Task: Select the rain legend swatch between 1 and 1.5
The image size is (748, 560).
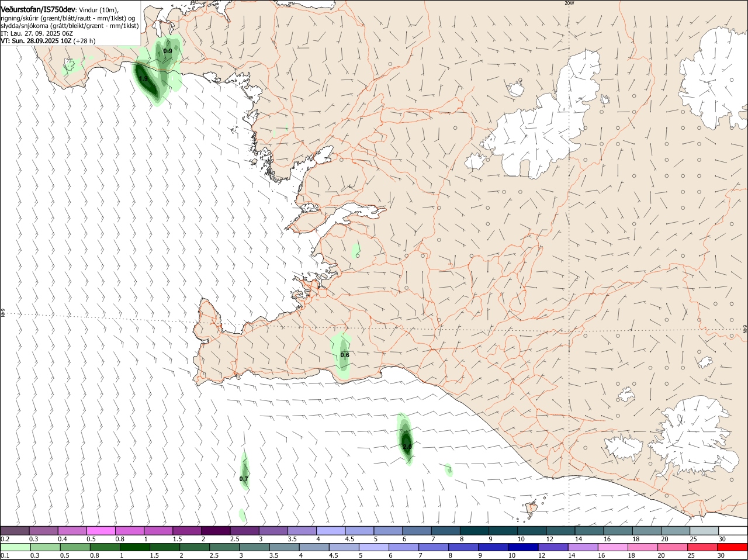Action: point(135,547)
